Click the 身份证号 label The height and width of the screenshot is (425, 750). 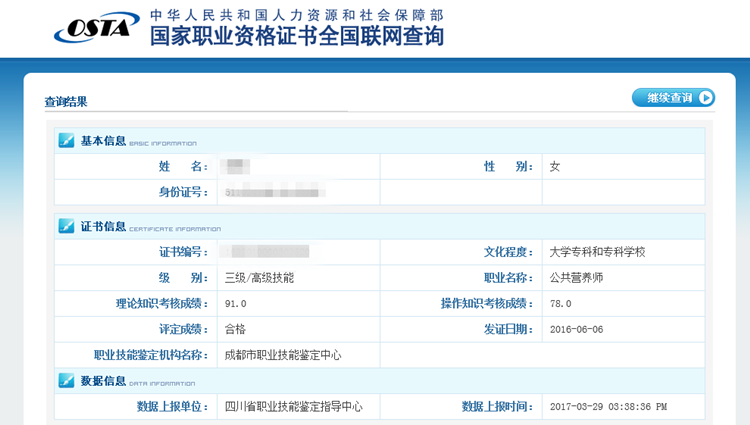pos(183,192)
